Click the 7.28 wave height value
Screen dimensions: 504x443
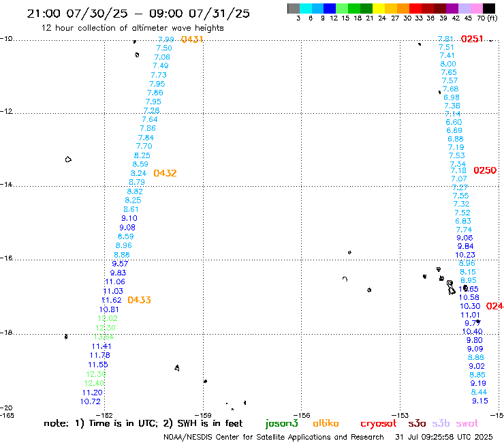pos(151,110)
